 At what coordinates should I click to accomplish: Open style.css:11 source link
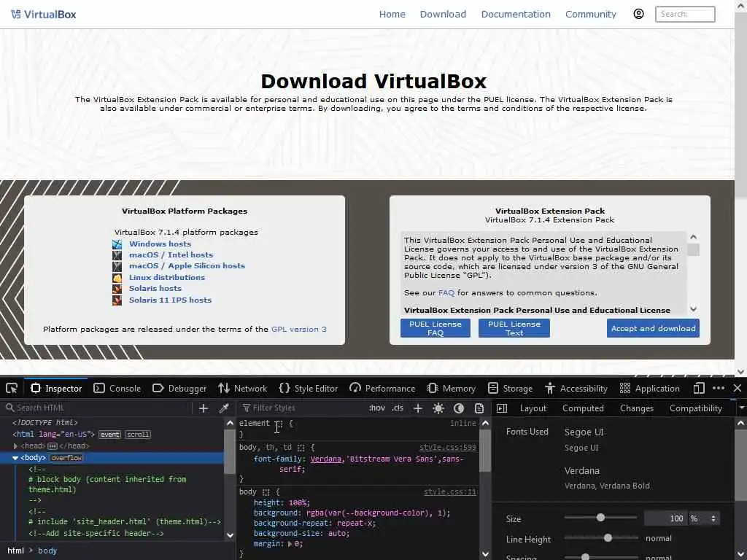tap(450, 492)
